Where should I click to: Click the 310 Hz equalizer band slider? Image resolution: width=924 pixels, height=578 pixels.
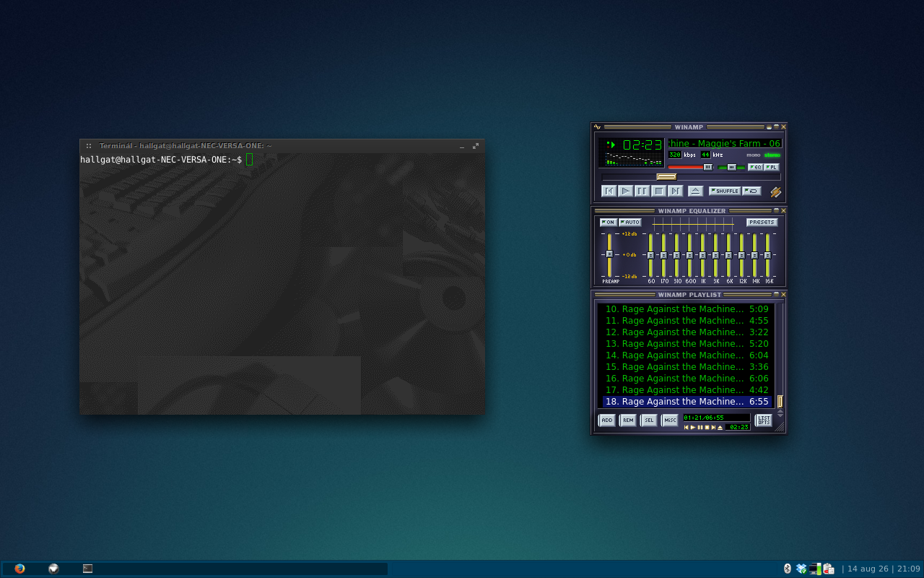(676, 255)
